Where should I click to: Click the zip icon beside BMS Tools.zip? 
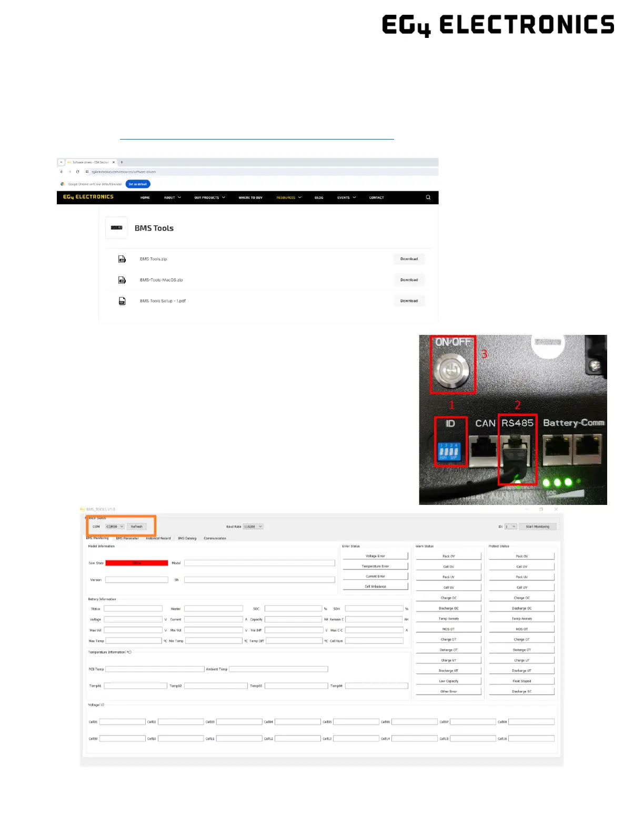tap(122, 259)
